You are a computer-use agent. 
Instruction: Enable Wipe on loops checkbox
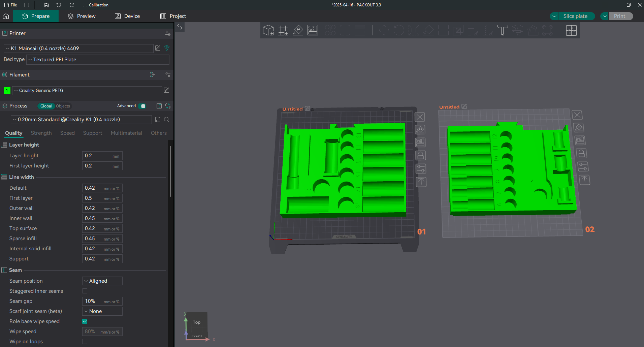click(85, 342)
